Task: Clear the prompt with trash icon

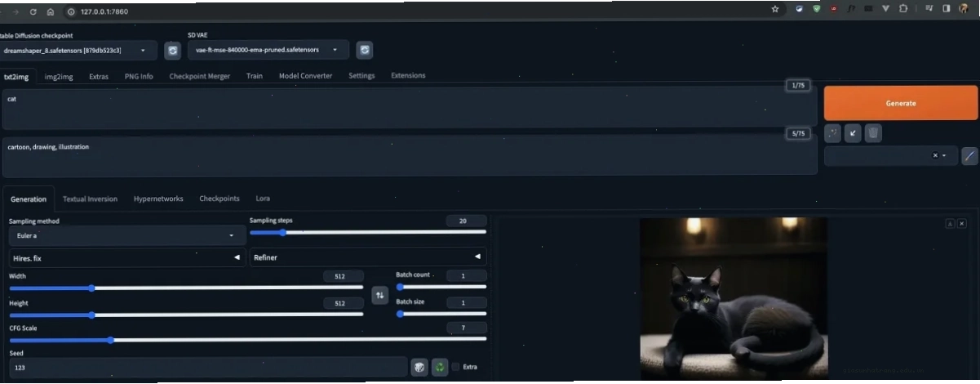Action: 873,132
